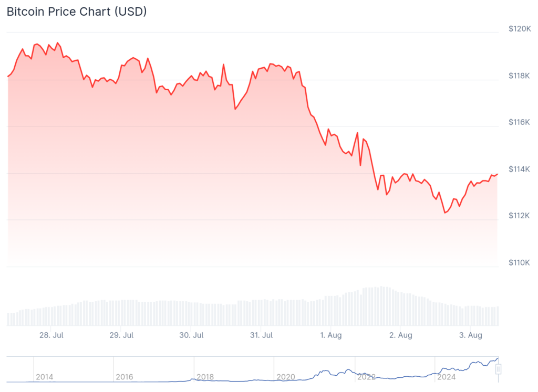Screen dimensions: 538x392
Task: Select the 28. Jul date label
Action: [x=51, y=335]
